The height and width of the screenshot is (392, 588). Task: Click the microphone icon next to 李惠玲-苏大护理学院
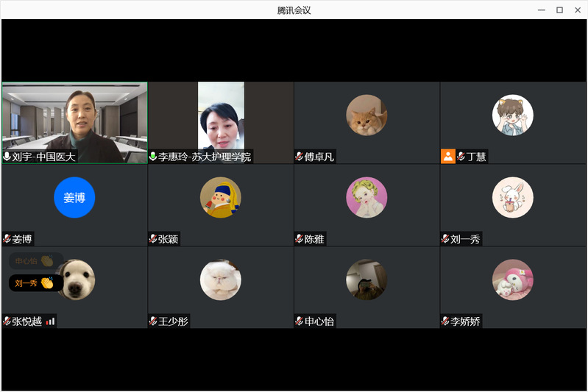[153, 157]
